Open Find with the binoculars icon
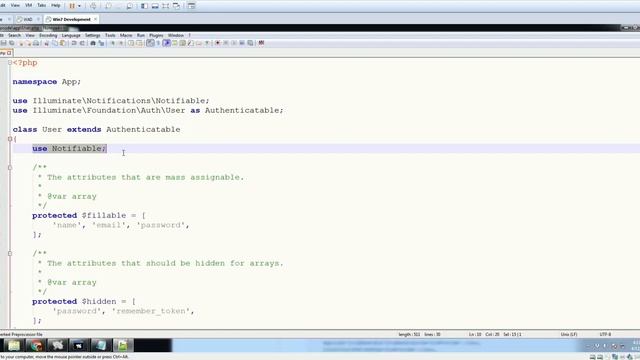Image resolution: width=640 pixels, height=360 pixels. (93, 43)
